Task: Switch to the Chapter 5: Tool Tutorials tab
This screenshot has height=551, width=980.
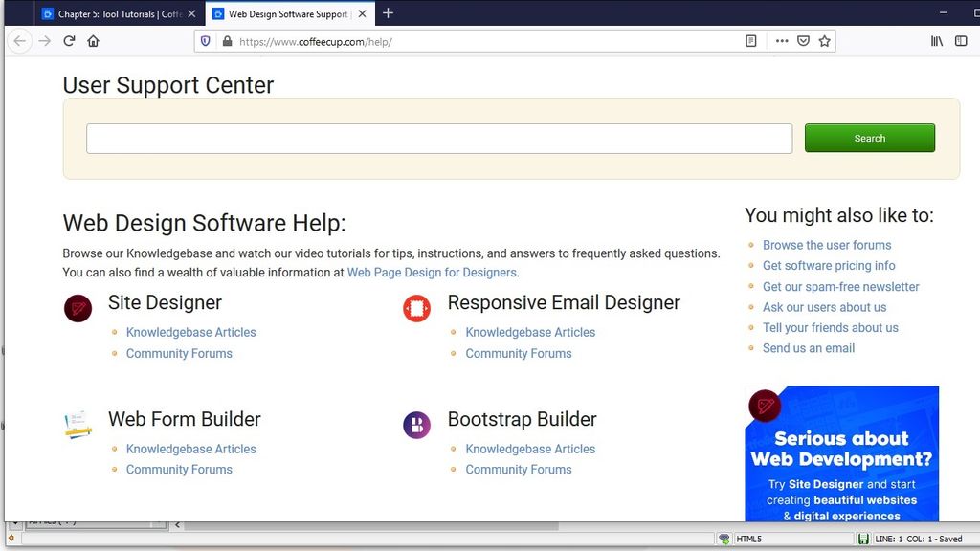Action: pyautogui.click(x=115, y=13)
